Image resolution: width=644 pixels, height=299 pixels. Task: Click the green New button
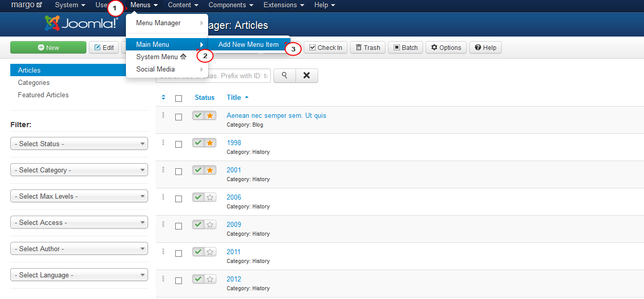(x=48, y=47)
